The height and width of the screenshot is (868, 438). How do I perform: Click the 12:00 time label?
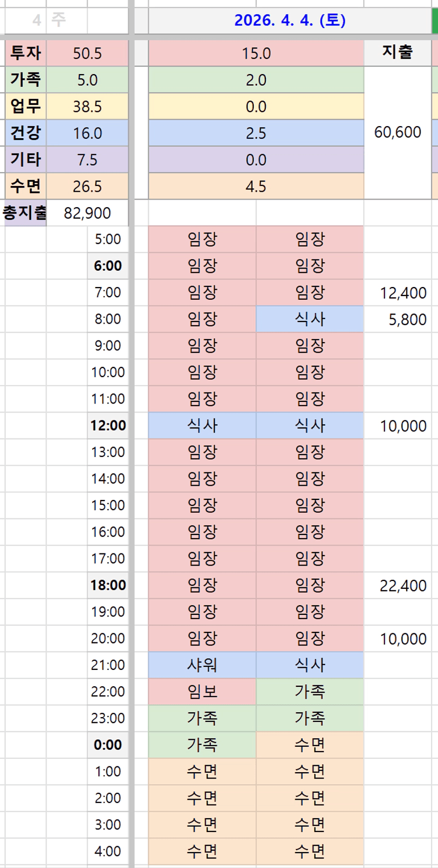tap(108, 426)
